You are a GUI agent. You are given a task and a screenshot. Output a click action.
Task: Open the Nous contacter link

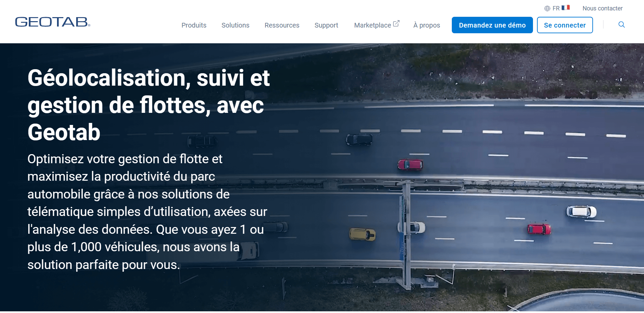click(602, 8)
